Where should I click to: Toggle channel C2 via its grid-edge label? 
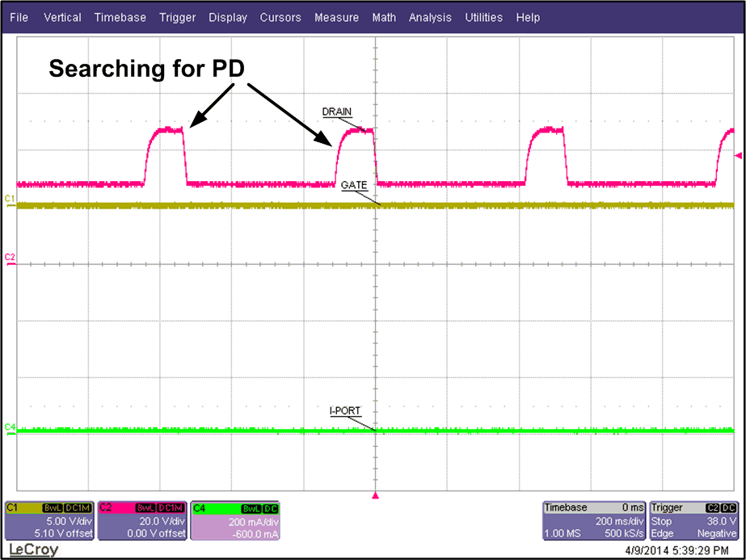8,256
